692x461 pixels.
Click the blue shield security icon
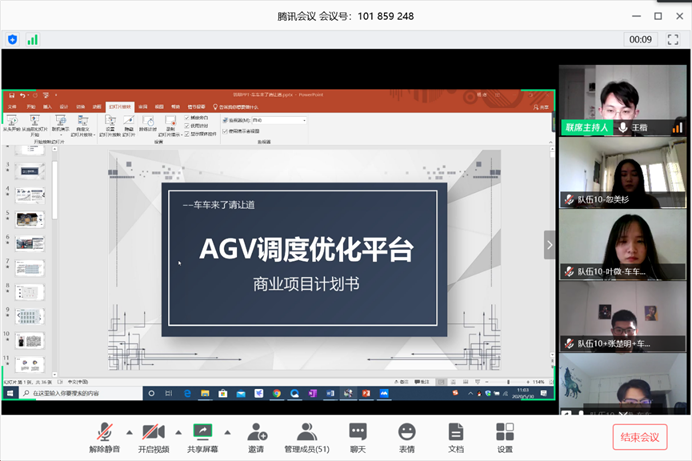(x=13, y=39)
